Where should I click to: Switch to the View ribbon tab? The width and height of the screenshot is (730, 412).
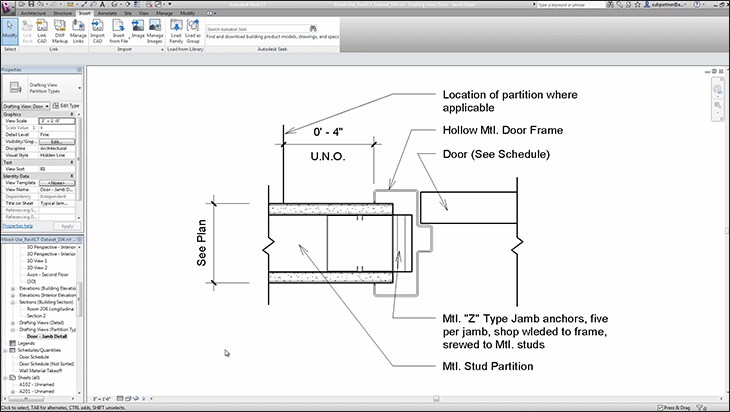coord(144,13)
